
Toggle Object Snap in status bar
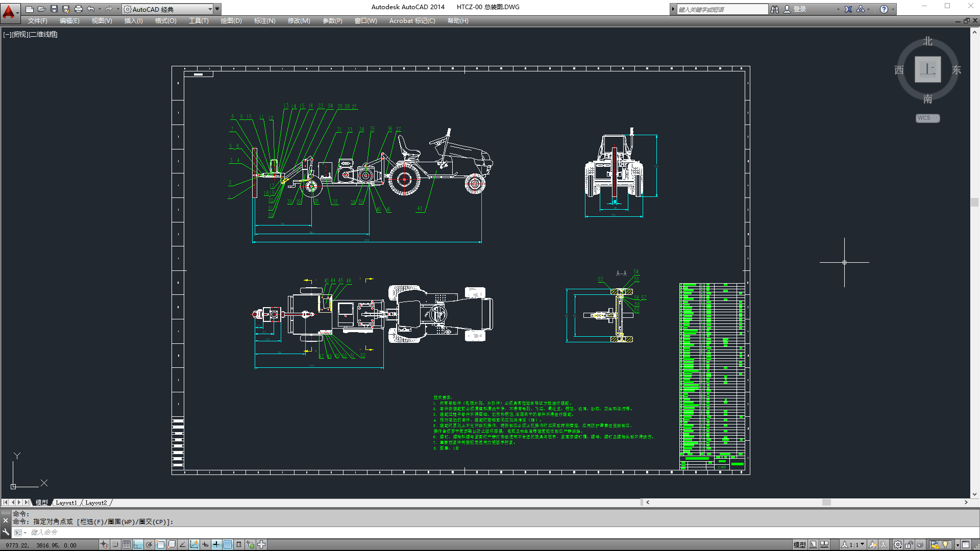point(160,544)
